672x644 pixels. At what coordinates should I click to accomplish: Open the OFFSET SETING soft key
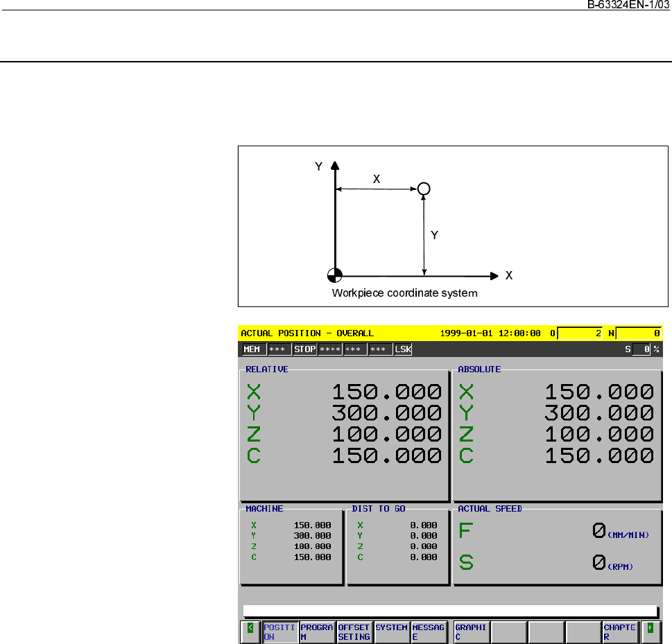point(354,632)
